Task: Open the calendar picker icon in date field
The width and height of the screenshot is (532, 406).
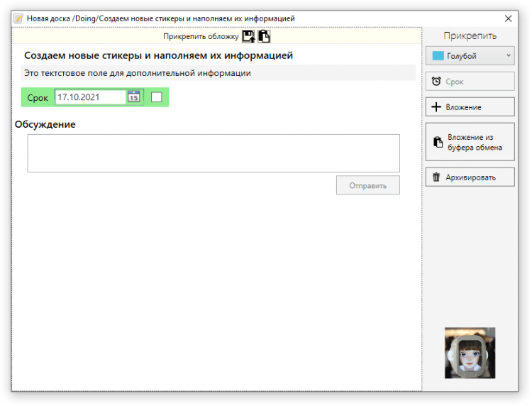Action: point(133,97)
